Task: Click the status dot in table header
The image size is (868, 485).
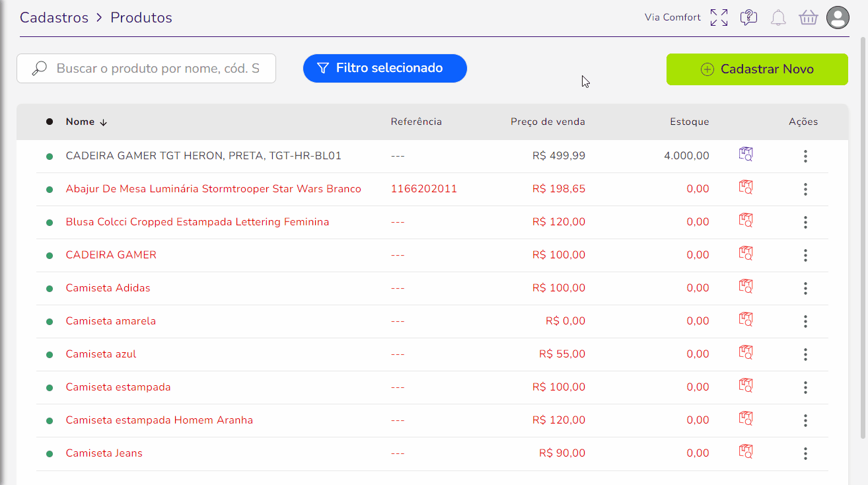Action: (50, 122)
